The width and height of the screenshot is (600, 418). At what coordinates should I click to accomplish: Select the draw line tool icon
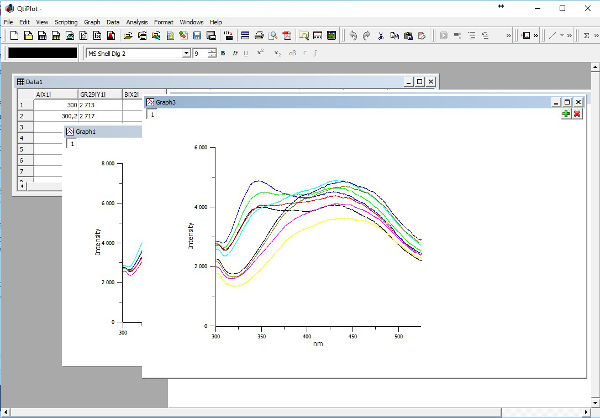click(x=554, y=35)
